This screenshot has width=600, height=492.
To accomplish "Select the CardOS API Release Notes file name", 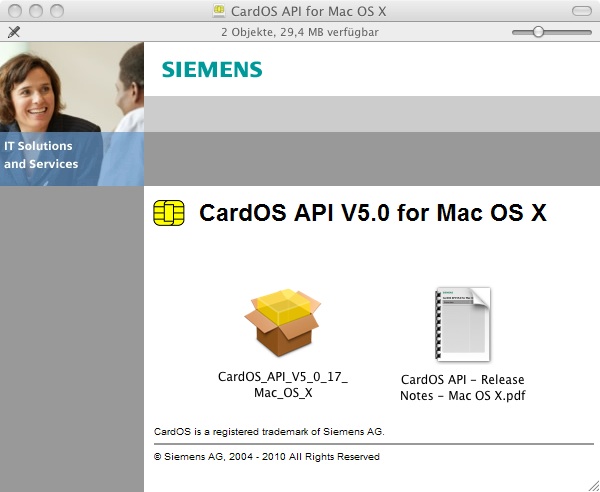I will 463,387.
